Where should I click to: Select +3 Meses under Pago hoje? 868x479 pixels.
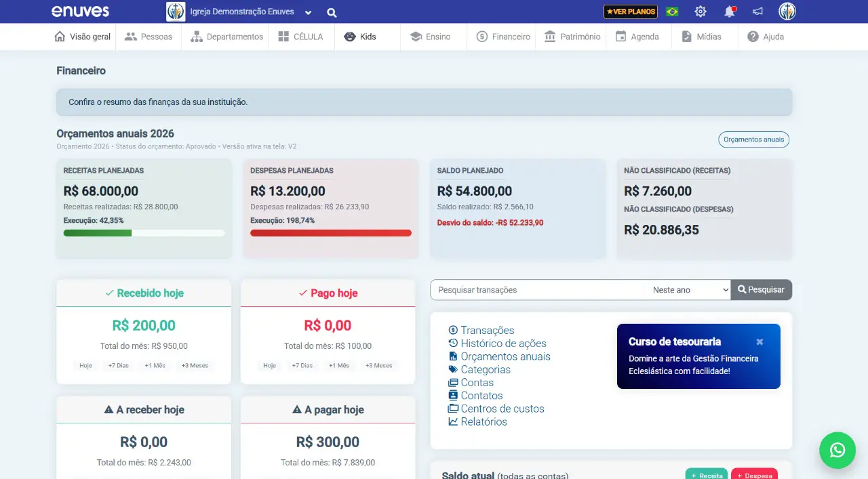point(378,365)
